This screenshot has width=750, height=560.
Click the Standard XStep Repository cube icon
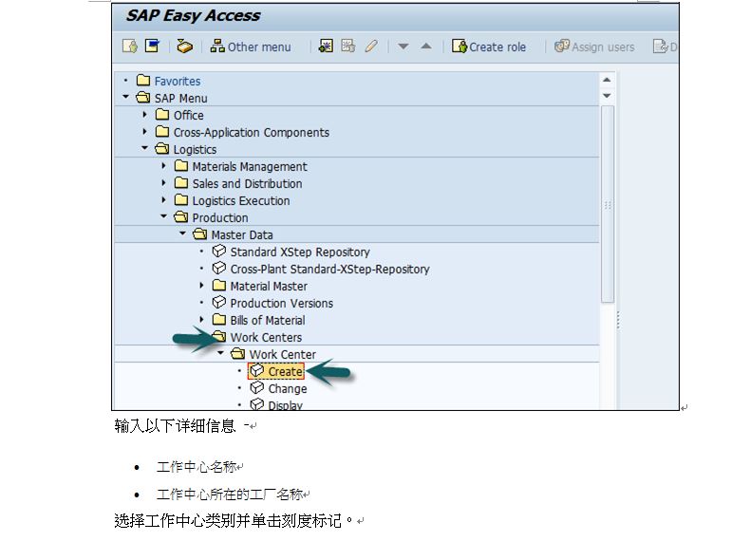point(219,251)
